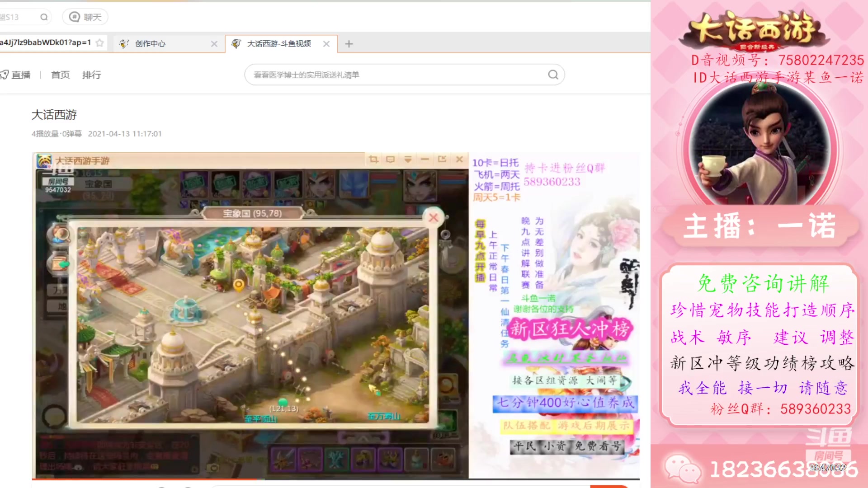Screen dimensions: 868x488
Task: Click the crop screenshot icon in game titlebar
Action: tap(373, 159)
